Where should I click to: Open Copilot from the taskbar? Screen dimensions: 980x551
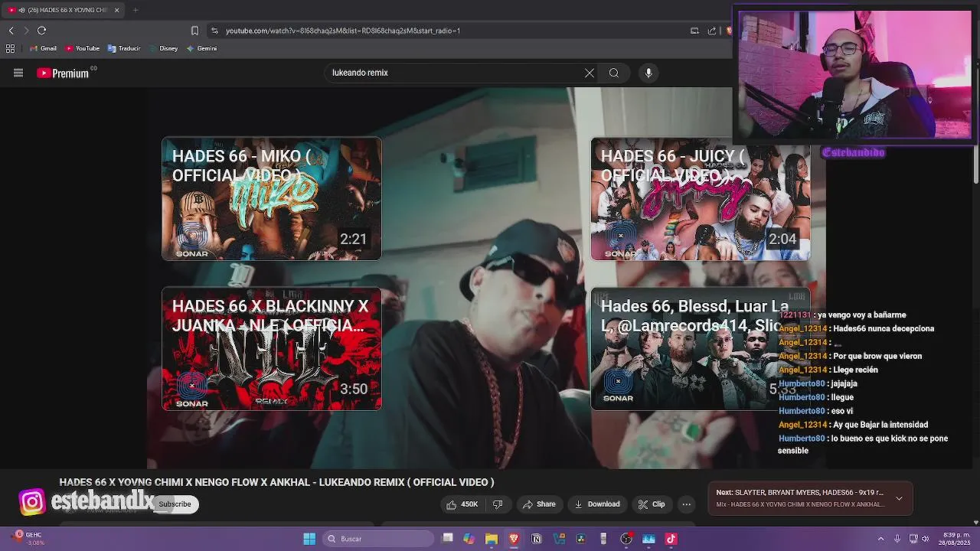point(469,539)
